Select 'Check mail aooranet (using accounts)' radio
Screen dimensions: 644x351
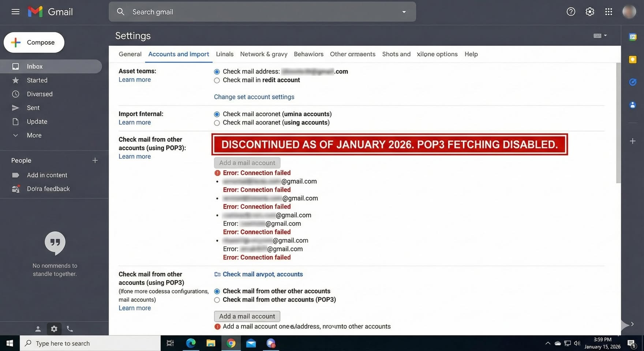pyautogui.click(x=217, y=123)
